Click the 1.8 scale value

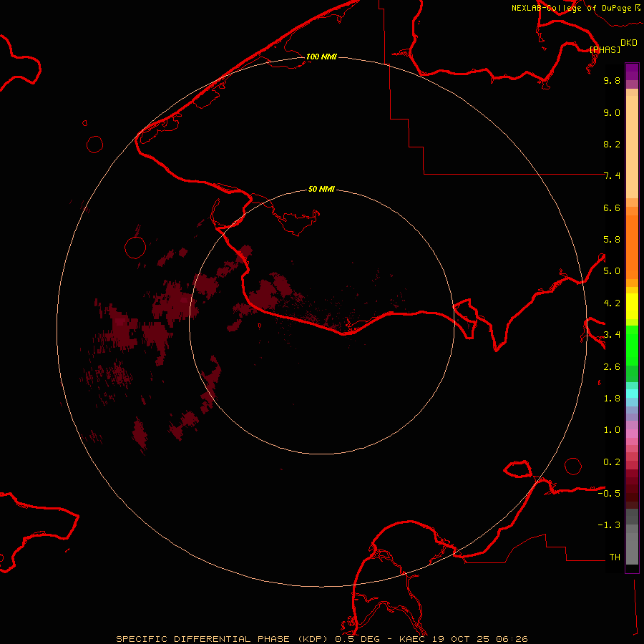(612, 399)
